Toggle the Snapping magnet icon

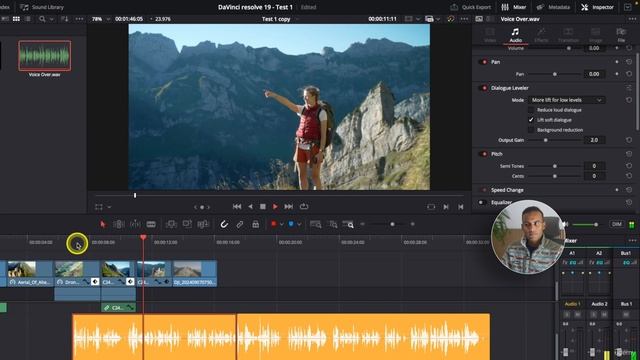(x=224, y=224)
